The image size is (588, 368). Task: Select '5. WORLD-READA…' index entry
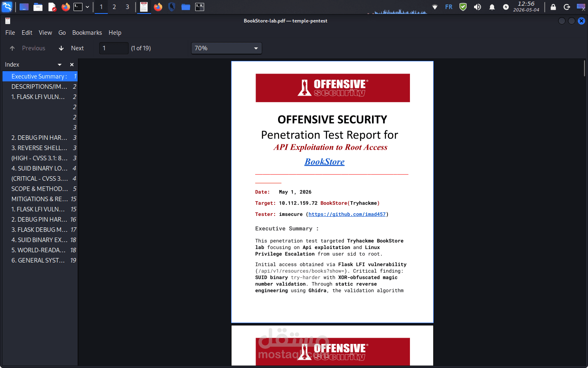coord(40,250)
